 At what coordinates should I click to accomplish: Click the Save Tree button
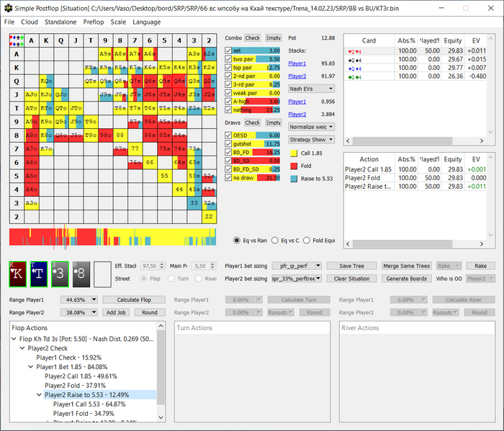351,266
